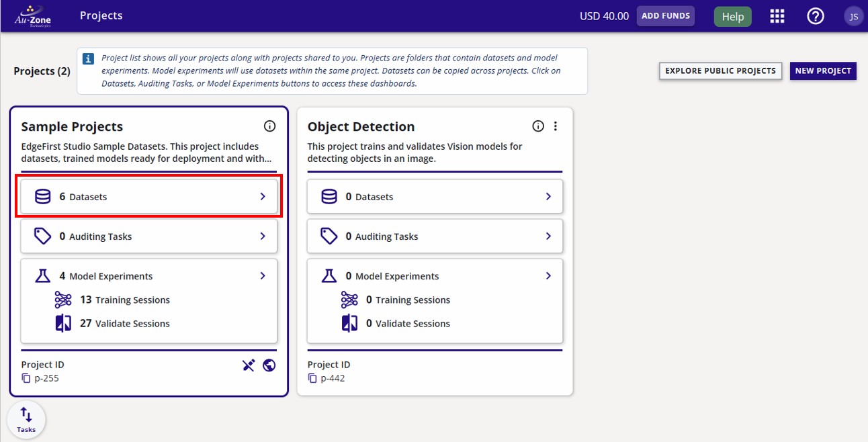The width and height of the screenshot is (868, 442).
Task: Click the database icon beside 6 Datasets
Action: (x=43, y=196)
